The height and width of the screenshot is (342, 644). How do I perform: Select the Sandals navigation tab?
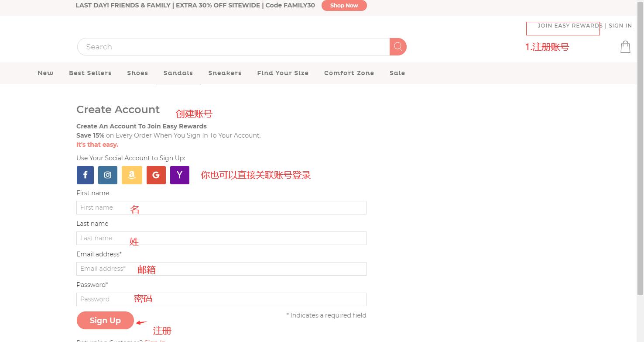(178, 73)
